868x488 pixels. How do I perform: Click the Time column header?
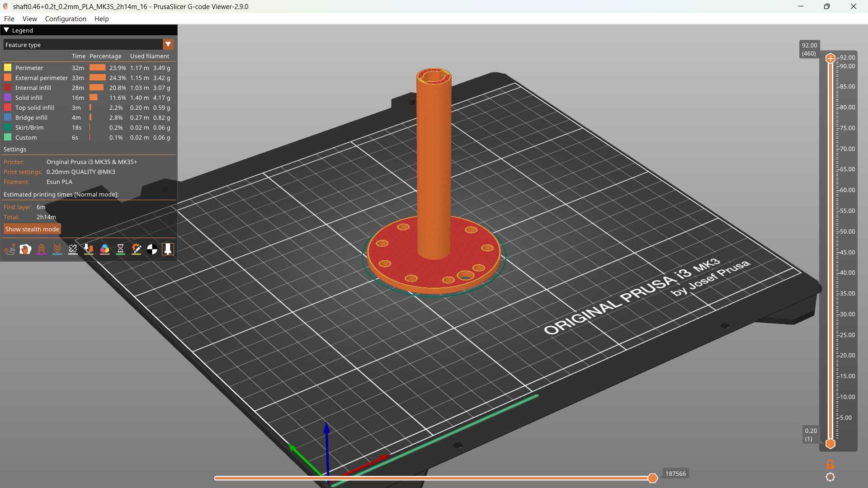pos(79,56)
